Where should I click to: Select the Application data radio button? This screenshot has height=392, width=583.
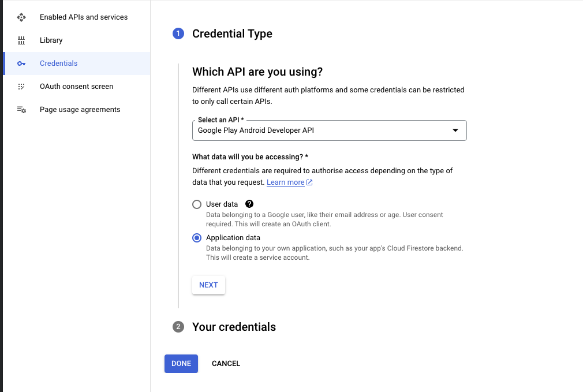click(x=197, y=238)
